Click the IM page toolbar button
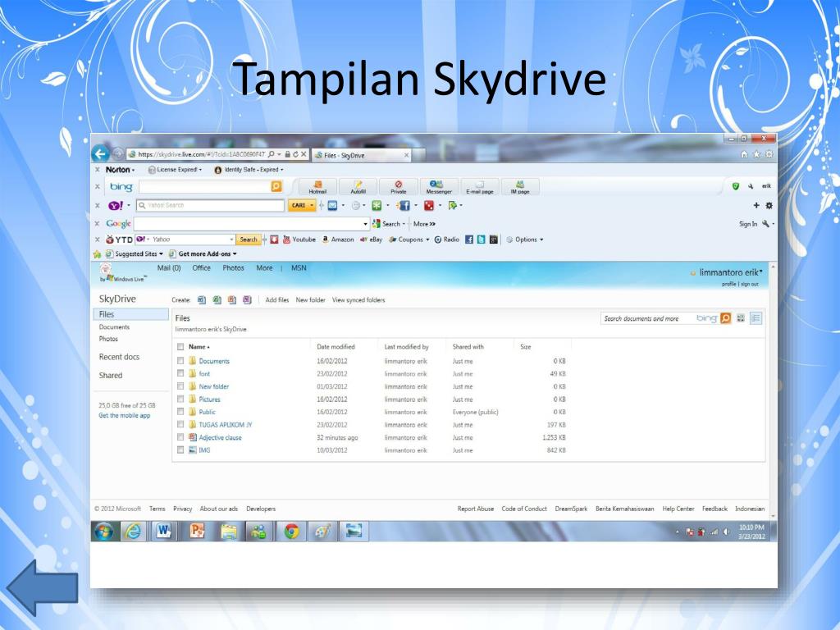840x630 pixels. 519,187
